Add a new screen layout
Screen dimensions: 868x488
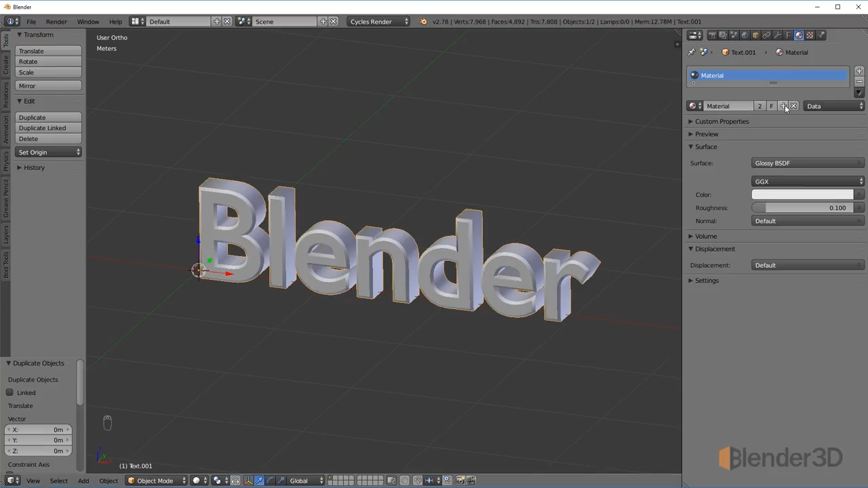[x=217, y=22]
